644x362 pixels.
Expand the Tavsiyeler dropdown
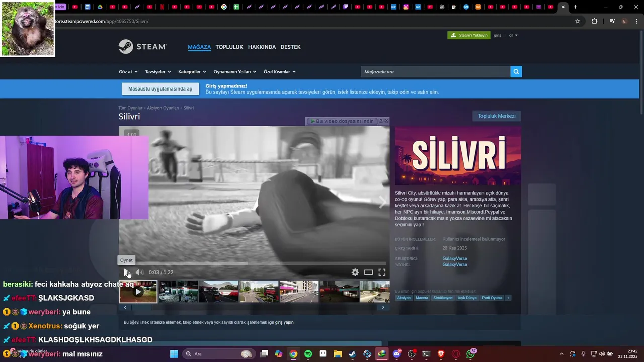(158, 72)
